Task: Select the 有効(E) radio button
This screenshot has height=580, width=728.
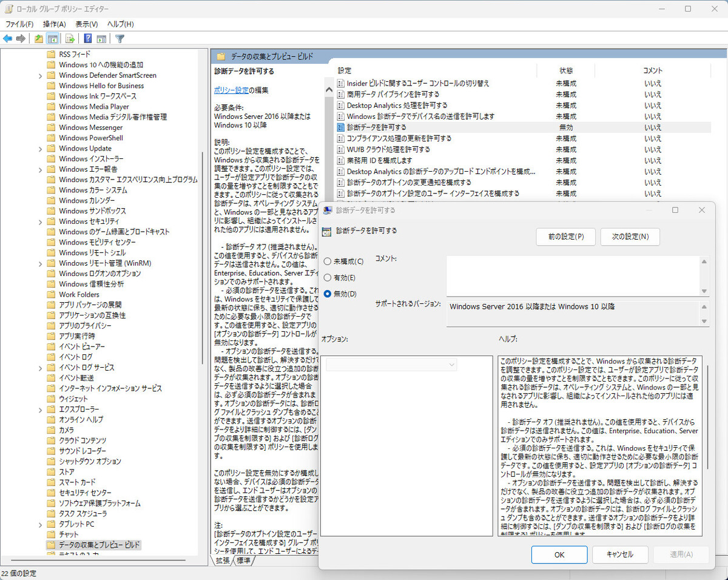Action: click(x=328, y=278)
